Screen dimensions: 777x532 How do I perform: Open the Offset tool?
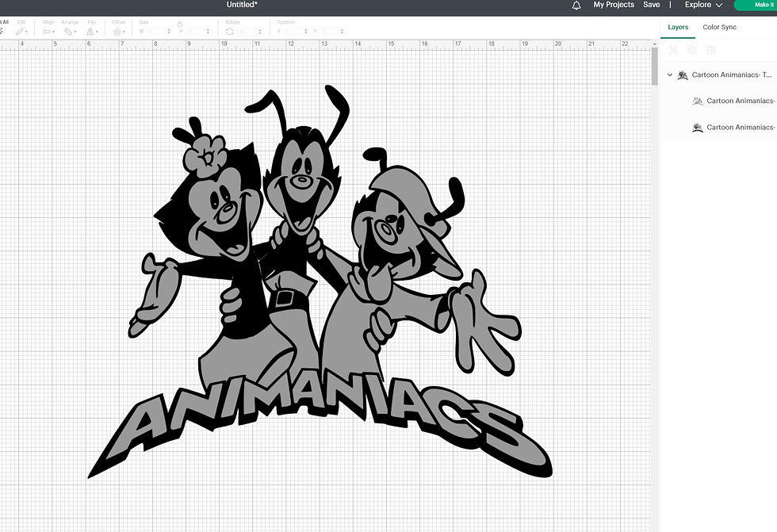(x=117, y=31)
